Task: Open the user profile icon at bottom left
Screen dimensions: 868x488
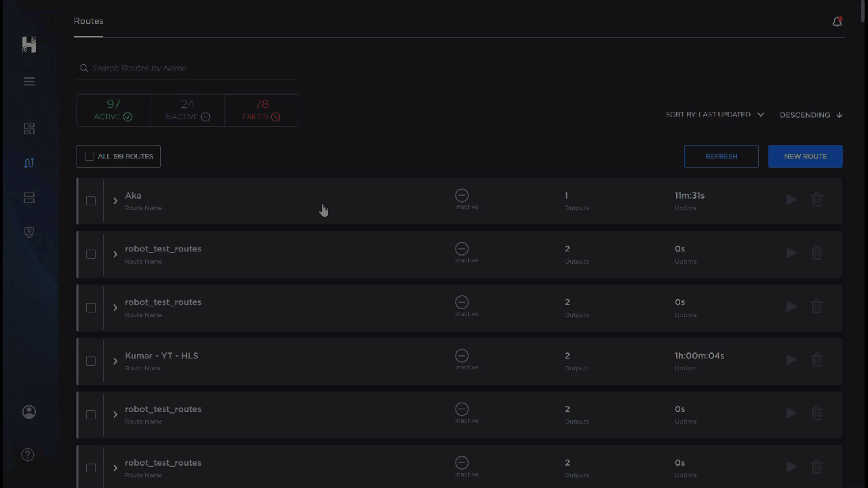Action: [29, 412]
